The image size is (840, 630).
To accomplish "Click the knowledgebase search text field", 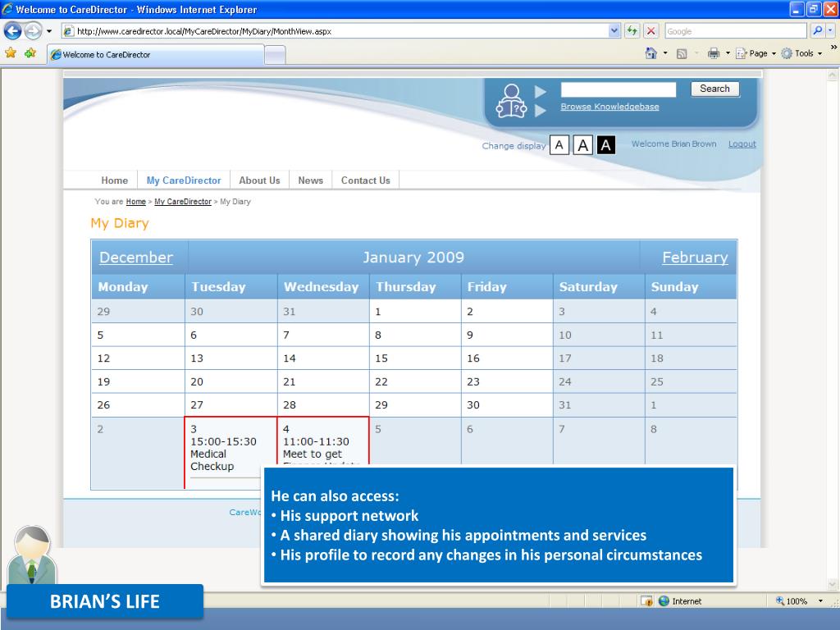I will [x=619, y=89].
